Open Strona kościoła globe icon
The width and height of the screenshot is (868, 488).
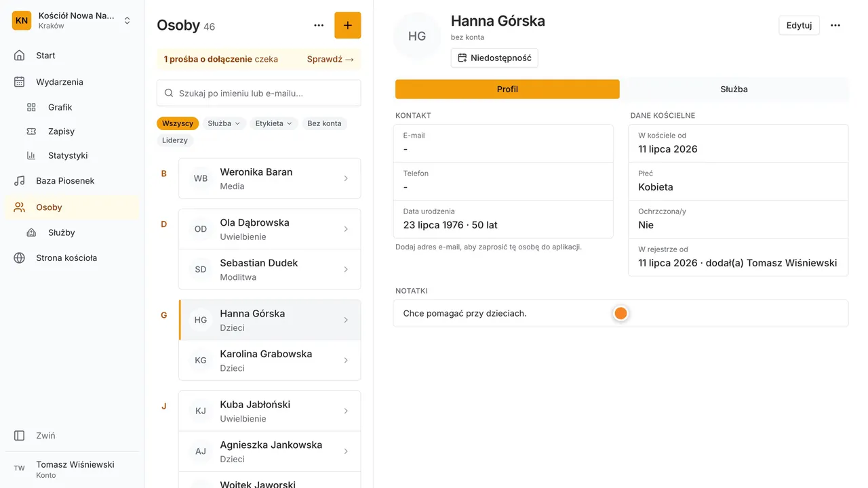(20, 258)
